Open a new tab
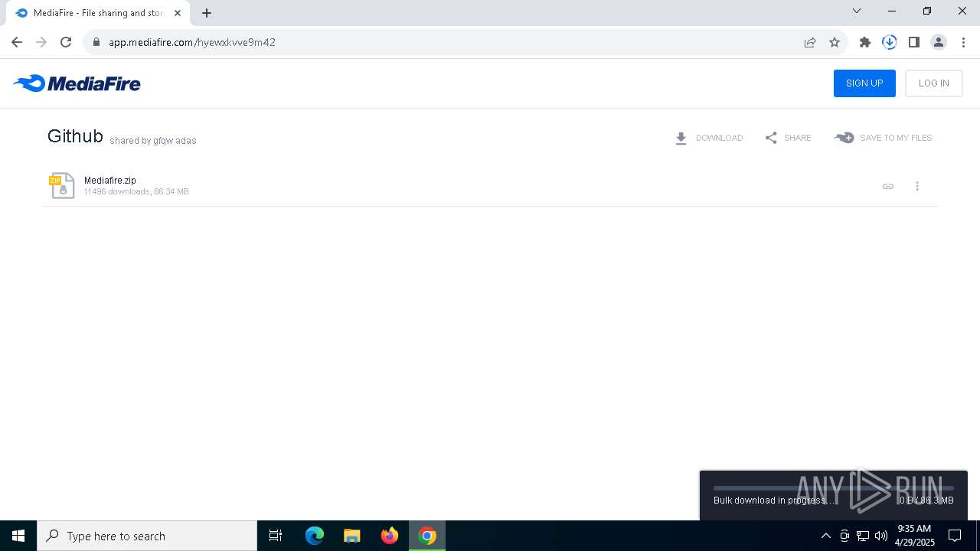Image resolution: width=980 pixels, height=551 pixels. tap(207, 13)
